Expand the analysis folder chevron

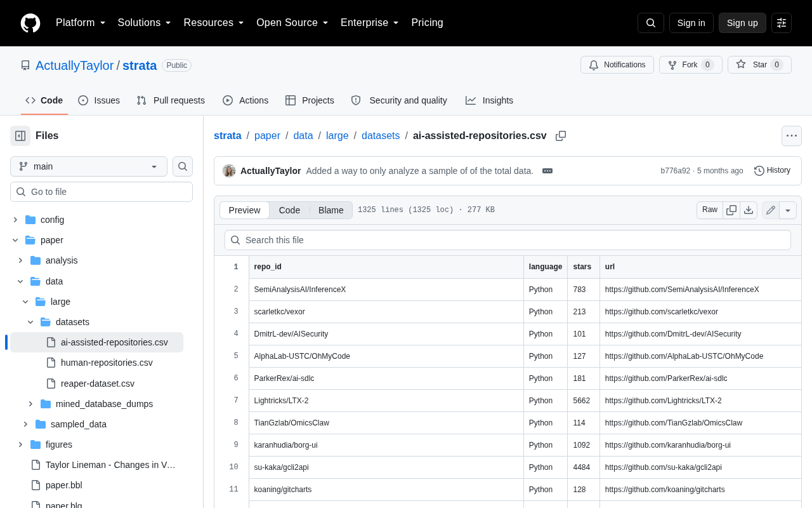coord(20,260)
